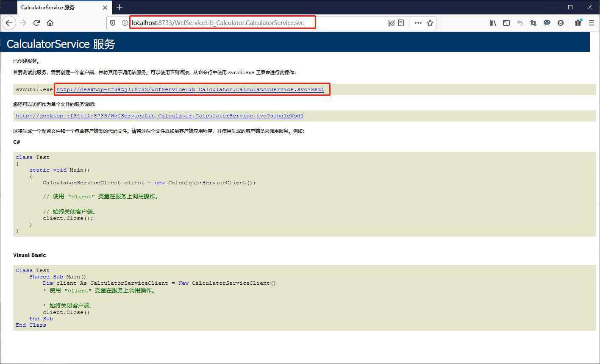The width and height of the screenshot is (600, 364).
Task: Open the Library icon
Action: [493, 23]
